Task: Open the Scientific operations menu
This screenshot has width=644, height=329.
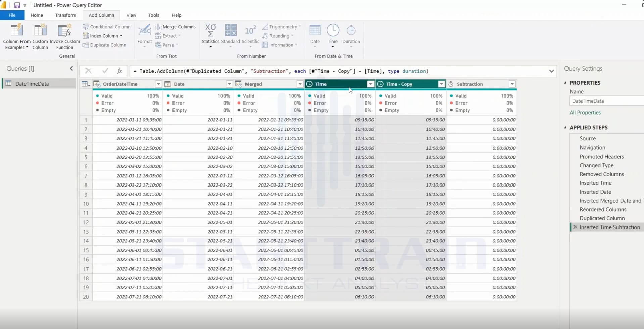Action: point(250,36)
